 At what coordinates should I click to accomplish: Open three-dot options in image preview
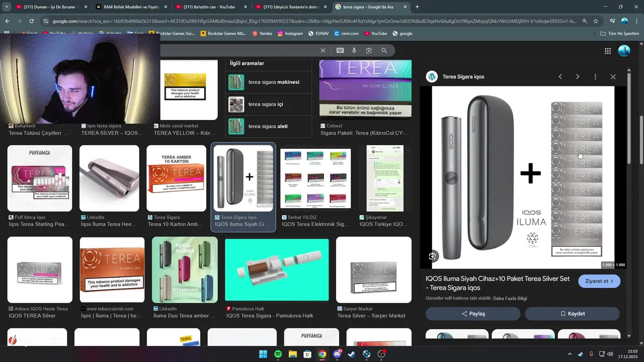[595, 76]
